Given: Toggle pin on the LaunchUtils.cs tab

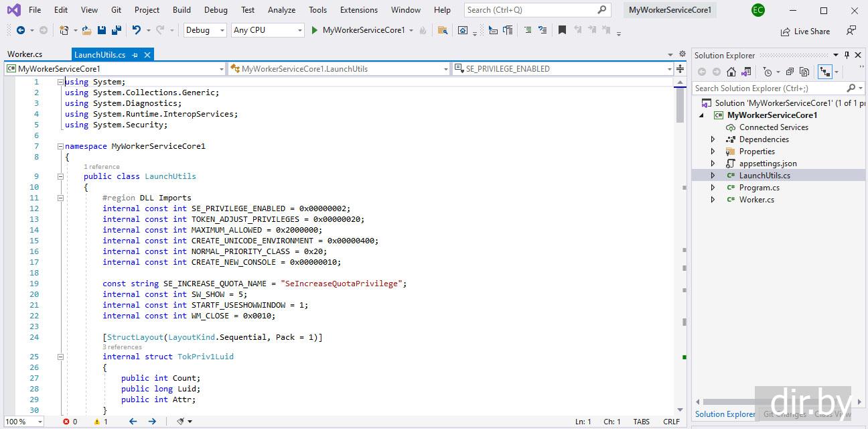Looking at the screenshot, I should (135, 55).
